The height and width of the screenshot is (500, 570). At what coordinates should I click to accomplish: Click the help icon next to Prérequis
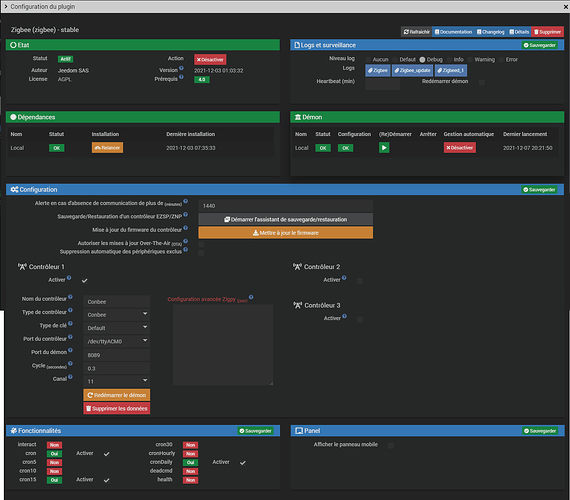tap(181, 77)
